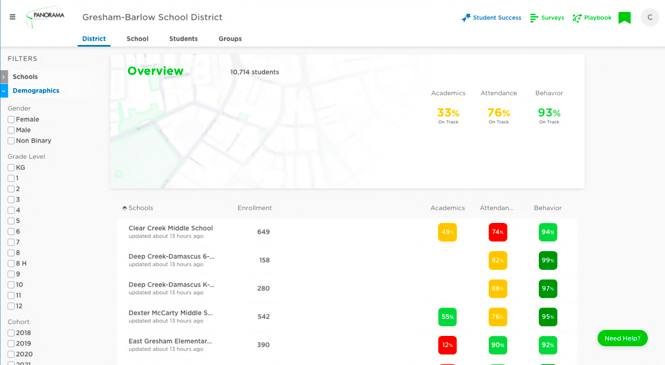Switch to the School tab
This screenshot has width=665, height=365.
137,39
